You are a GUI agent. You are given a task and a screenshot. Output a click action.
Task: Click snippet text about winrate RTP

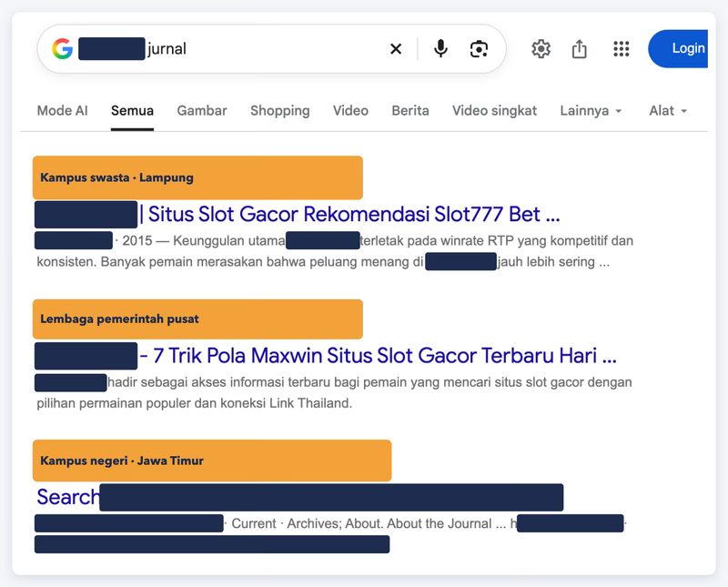pyautogui.click(x=334, y=251)
